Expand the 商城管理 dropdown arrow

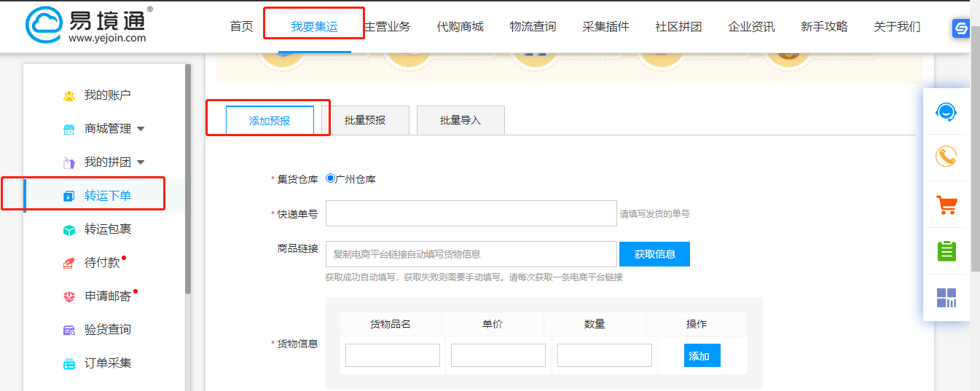point(141,129)
